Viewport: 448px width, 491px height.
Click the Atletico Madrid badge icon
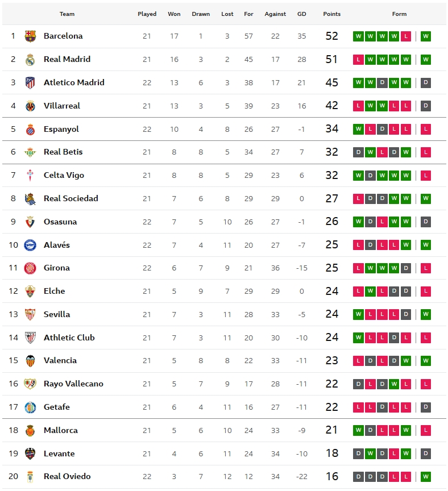[x=30, y=83]
